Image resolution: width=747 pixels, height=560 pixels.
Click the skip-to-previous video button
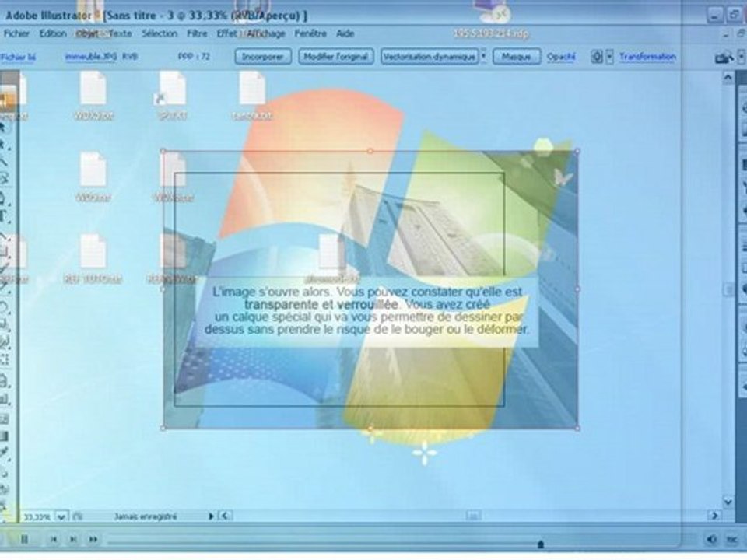54,539
